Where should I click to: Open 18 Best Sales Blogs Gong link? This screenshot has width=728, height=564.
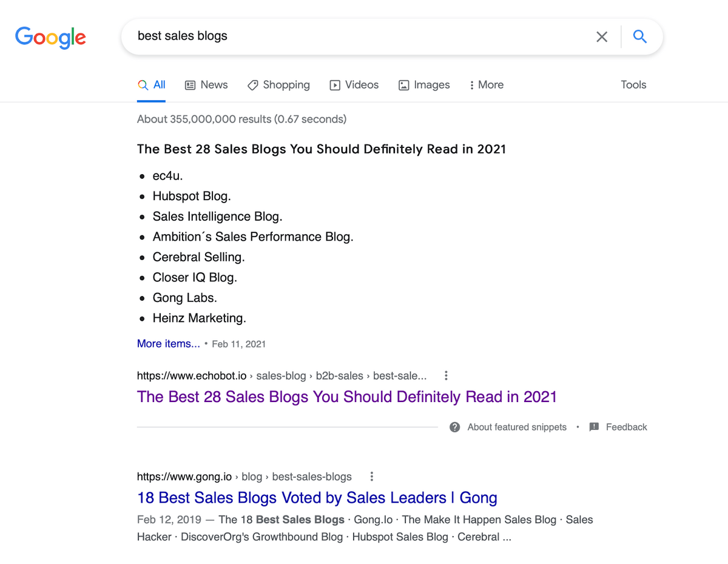pos(317,498)
